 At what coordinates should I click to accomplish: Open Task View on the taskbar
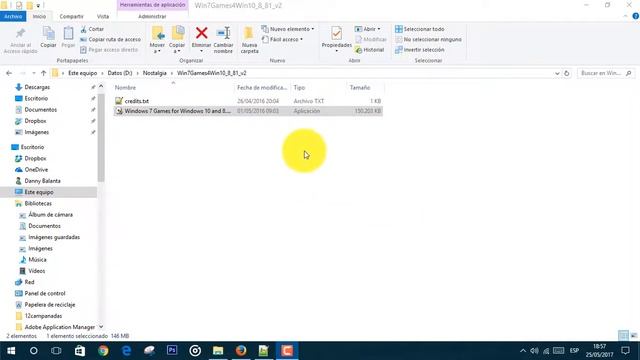56,351
